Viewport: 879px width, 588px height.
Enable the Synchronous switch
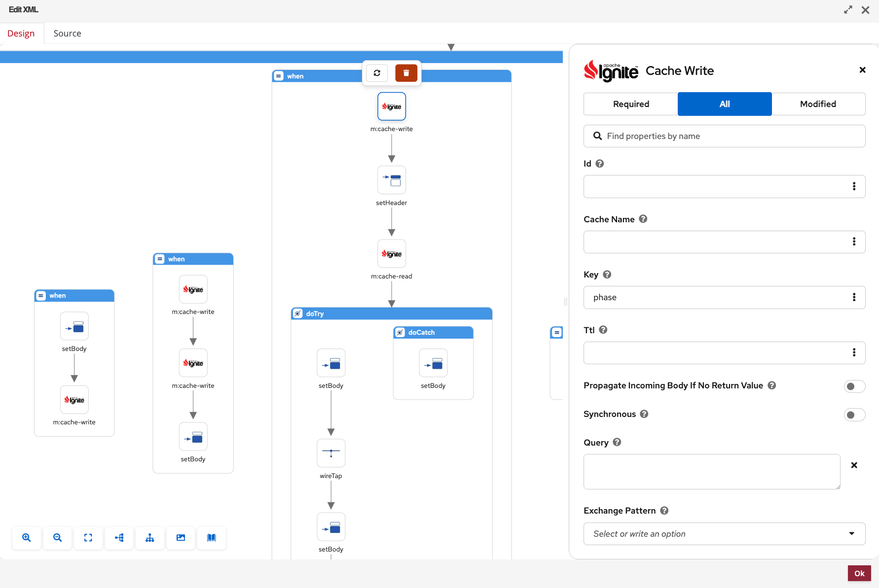pos(854,415)
